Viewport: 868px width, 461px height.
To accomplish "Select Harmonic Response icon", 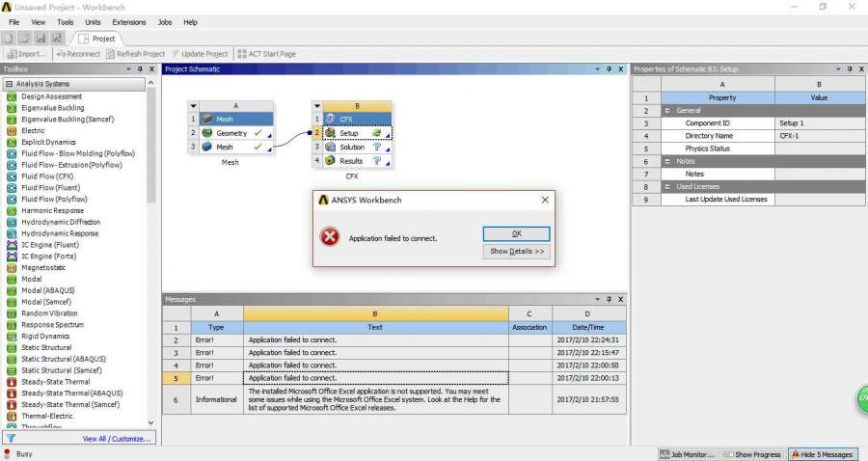I will 11,211.
